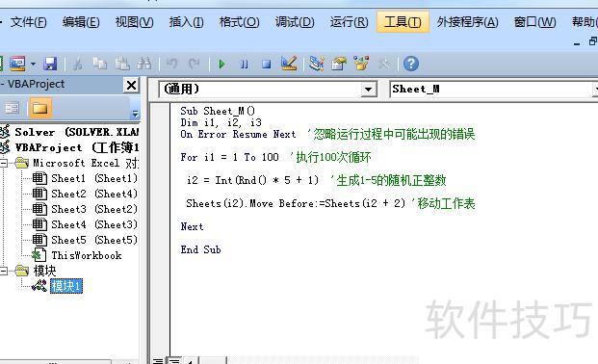Open the Properties Window icon
Screen dimensions: 598x364
tap(339, 64)
